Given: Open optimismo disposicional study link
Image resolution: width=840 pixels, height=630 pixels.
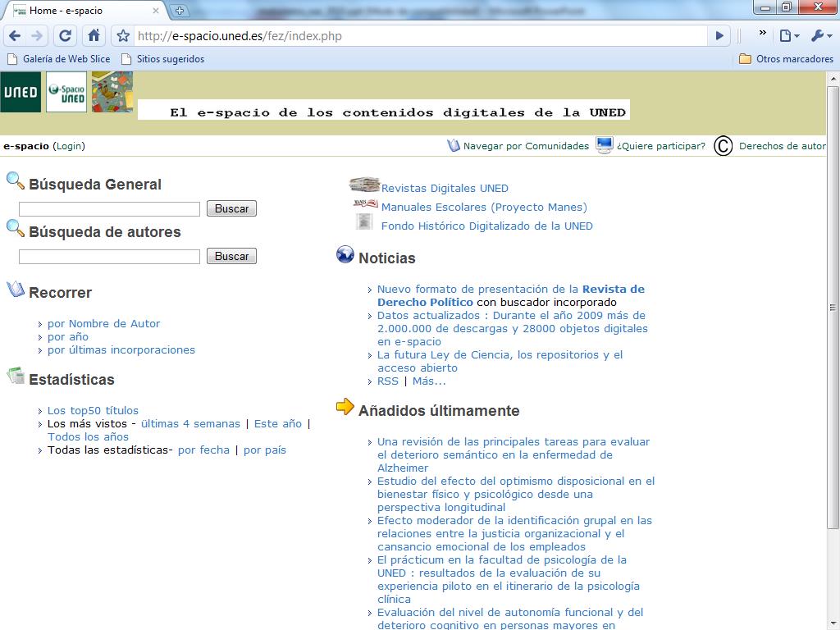Looking at the screenshot, I should point(516,494).
